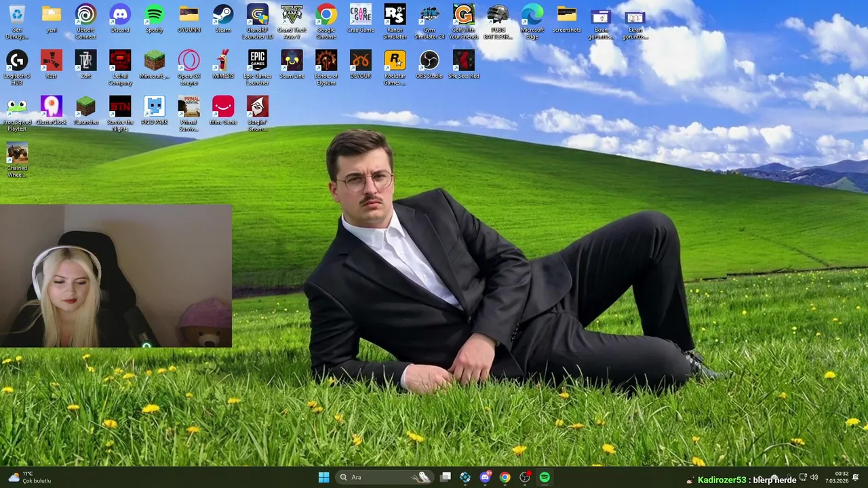Open the OBS Studio desktop shortcut
This screenshot has height=488, width=868.
pos(429,65)
